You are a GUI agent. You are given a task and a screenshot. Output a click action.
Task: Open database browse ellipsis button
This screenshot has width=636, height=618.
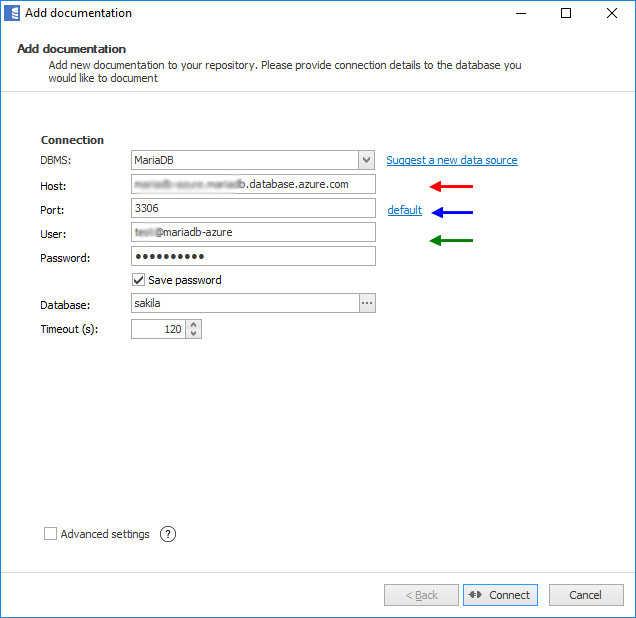pyautogui.click(x=367, y=303)
